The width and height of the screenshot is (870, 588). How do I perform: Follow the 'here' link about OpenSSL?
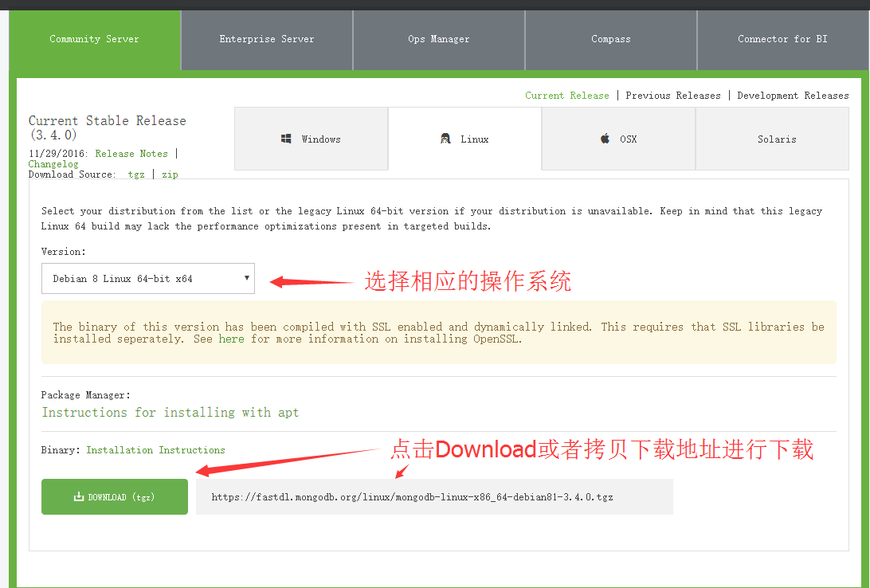pyautogui.click(x=231, y=339)
